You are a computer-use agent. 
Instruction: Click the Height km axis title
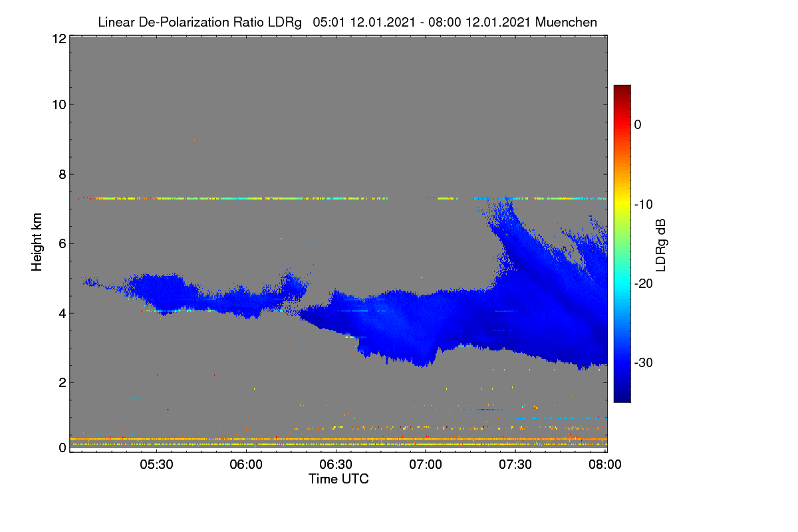pyautogui.click(x=37, y=241)
